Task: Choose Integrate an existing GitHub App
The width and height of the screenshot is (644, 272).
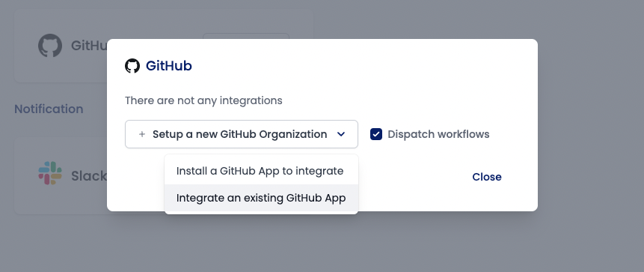Action: pos(261,198)
